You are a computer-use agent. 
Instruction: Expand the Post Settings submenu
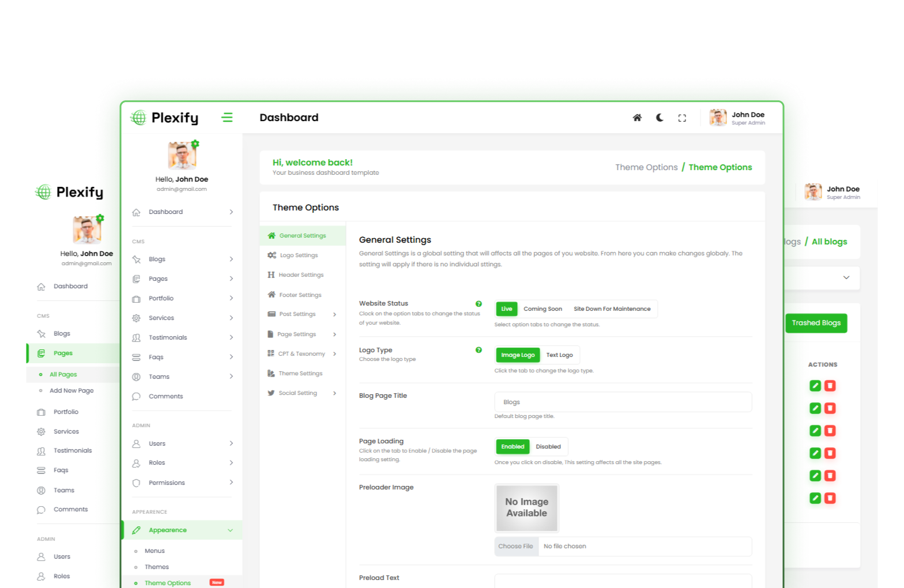click(x=334, y=314)
